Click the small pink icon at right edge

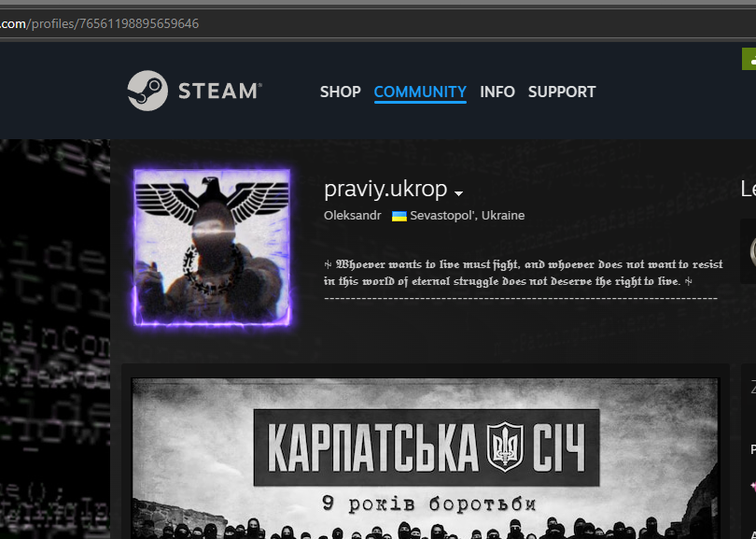point(752,485)
